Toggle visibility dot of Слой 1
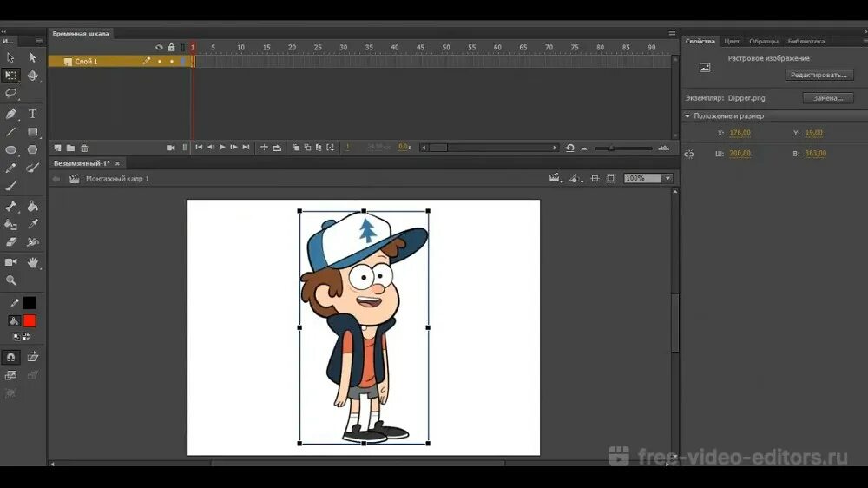This screenshot has height=488, width=868. pyautogui.click(x=160, y=62)
